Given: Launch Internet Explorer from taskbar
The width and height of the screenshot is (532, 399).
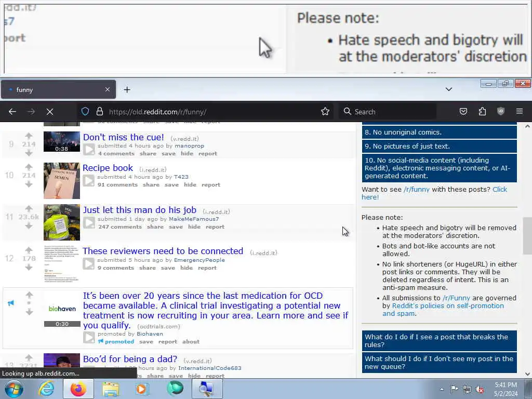Looking at the screenshot, I should pyautogui.click(x=46, y=389).
